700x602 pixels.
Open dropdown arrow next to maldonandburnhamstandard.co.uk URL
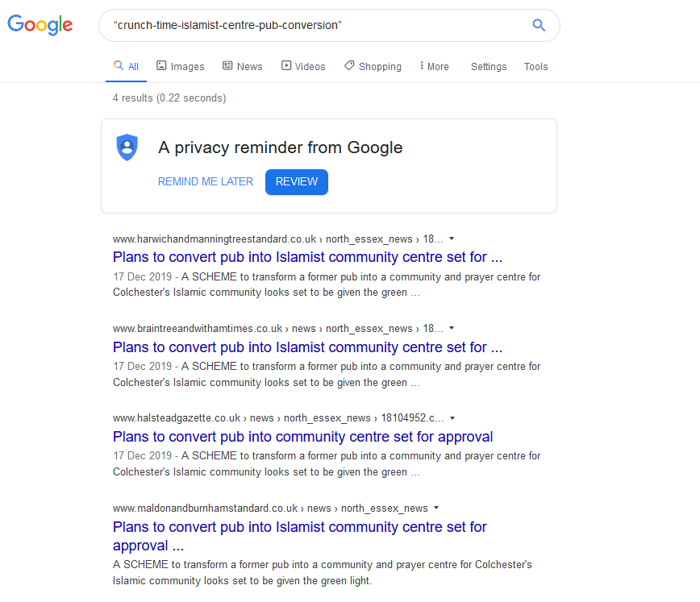click(436, 508)
